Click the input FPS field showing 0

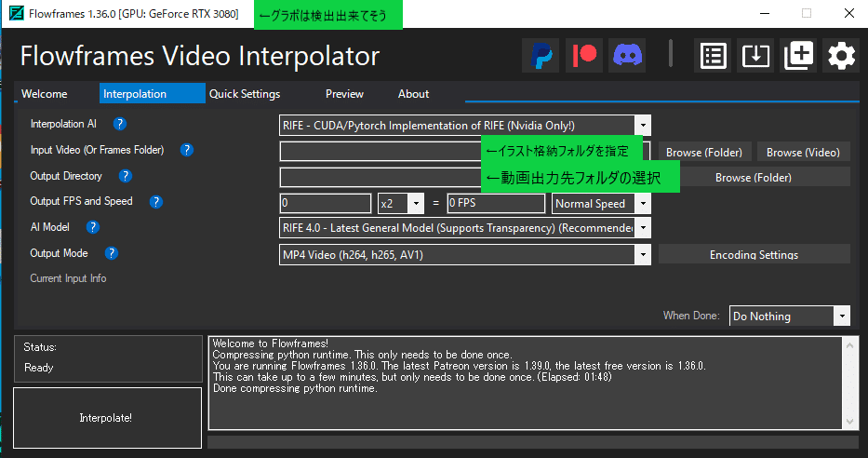coord(326,203)
